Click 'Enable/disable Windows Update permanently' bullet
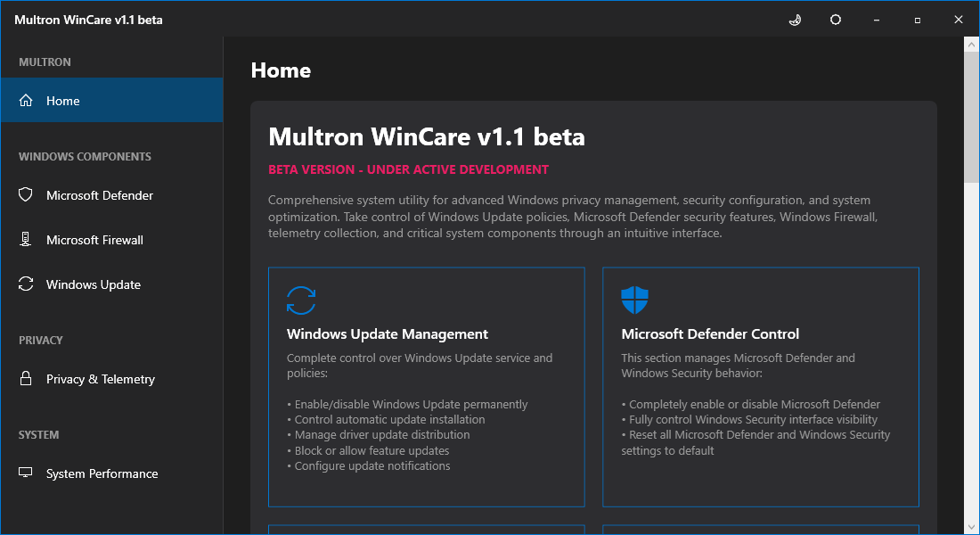The height and width of the screenshot is (535, 980). [x=407, y=404]
